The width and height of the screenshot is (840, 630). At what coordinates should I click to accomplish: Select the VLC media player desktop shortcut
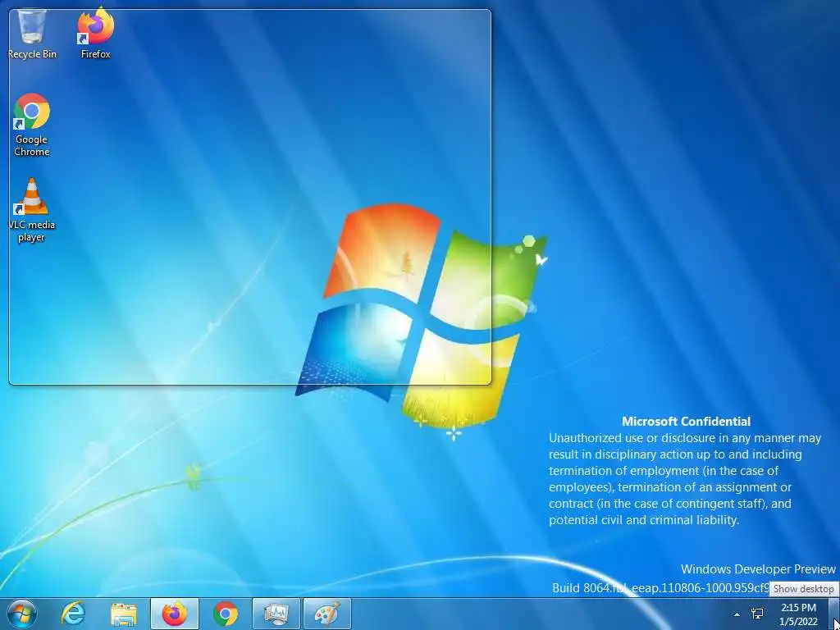pyautogui.click(x=32, y=210)
